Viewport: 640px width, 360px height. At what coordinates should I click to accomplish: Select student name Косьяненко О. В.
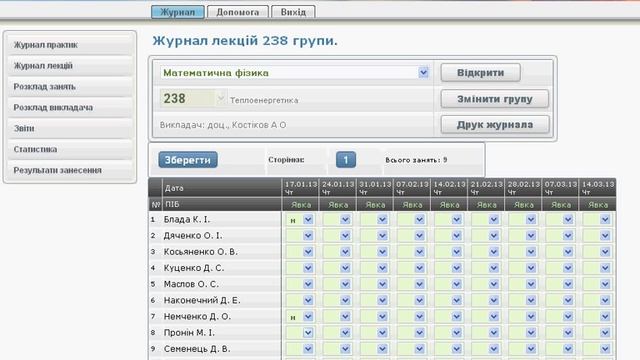[x=200, y=252]
